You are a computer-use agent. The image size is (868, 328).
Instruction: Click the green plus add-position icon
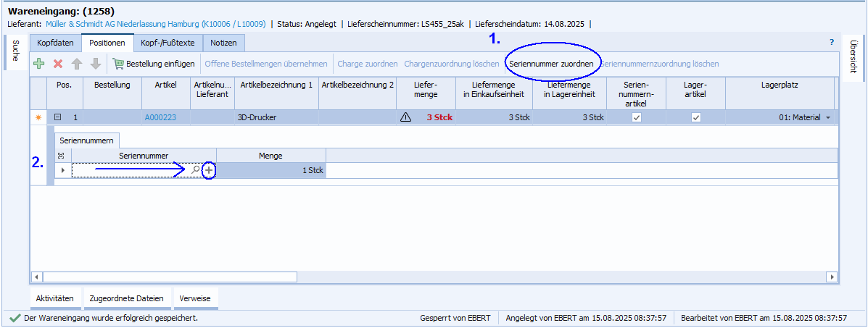(x=39, y=64)
